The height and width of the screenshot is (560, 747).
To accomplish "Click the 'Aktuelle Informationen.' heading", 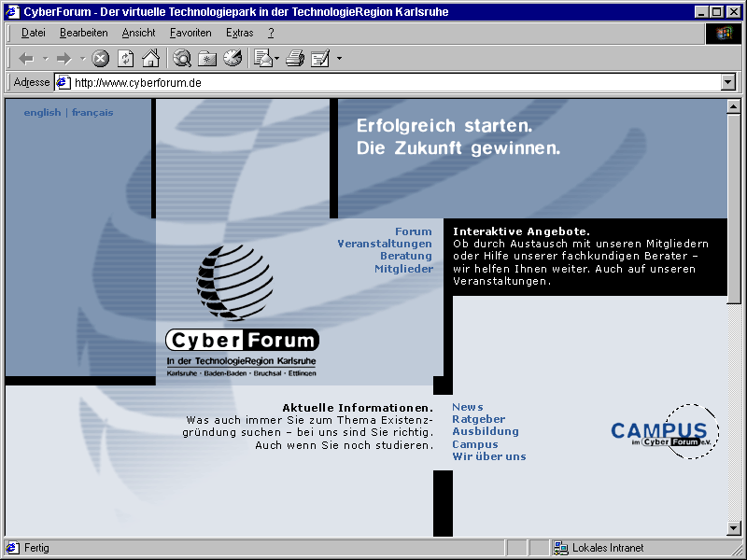I will [358, 408].
